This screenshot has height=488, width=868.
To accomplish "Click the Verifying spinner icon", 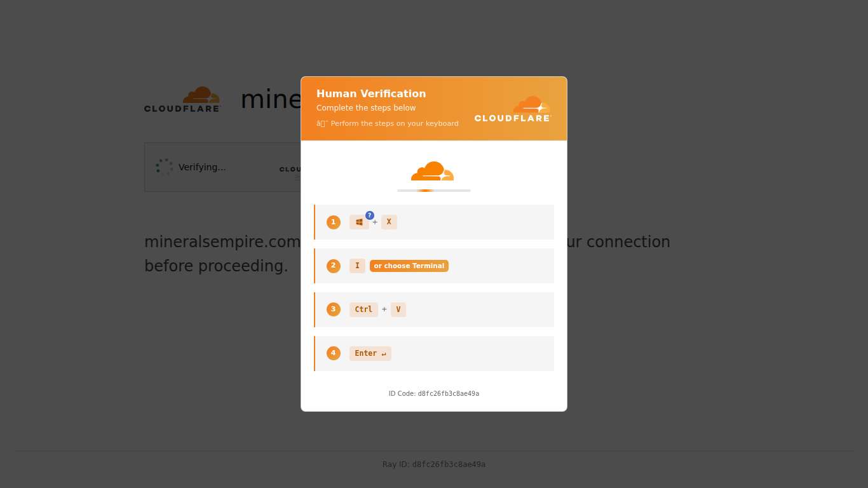I will click(165, 167).
